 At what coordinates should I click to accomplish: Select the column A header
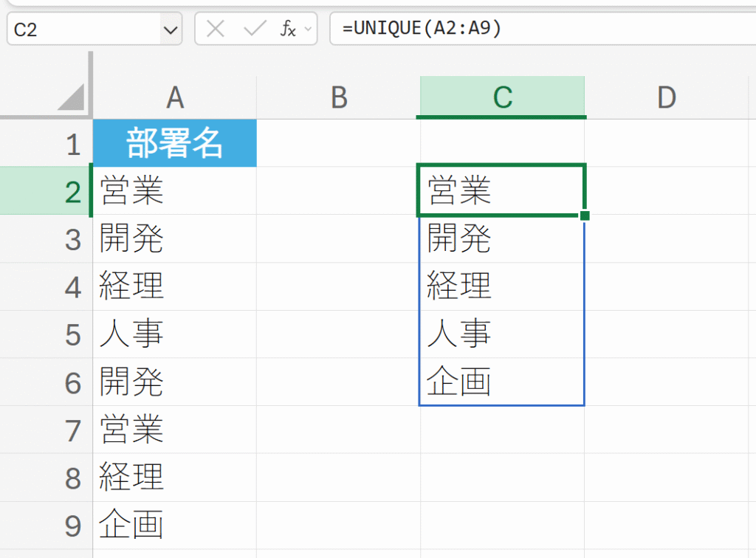click(x=174, y=97)
